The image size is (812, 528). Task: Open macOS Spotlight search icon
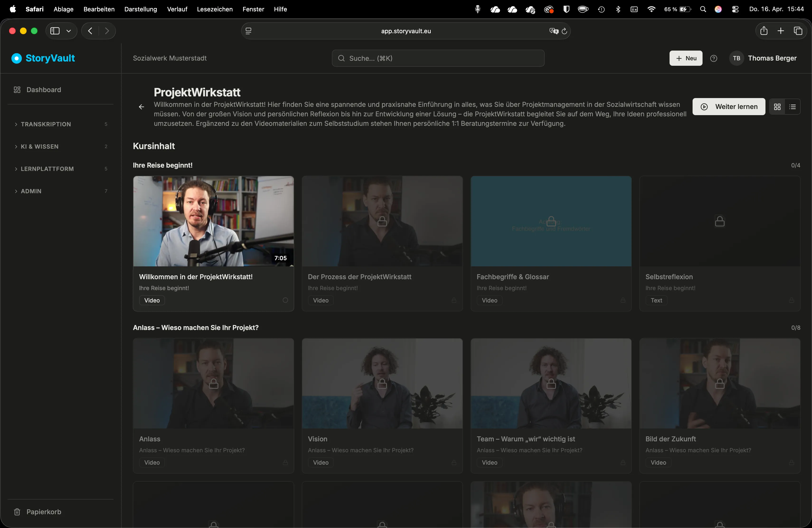(703, 9)
